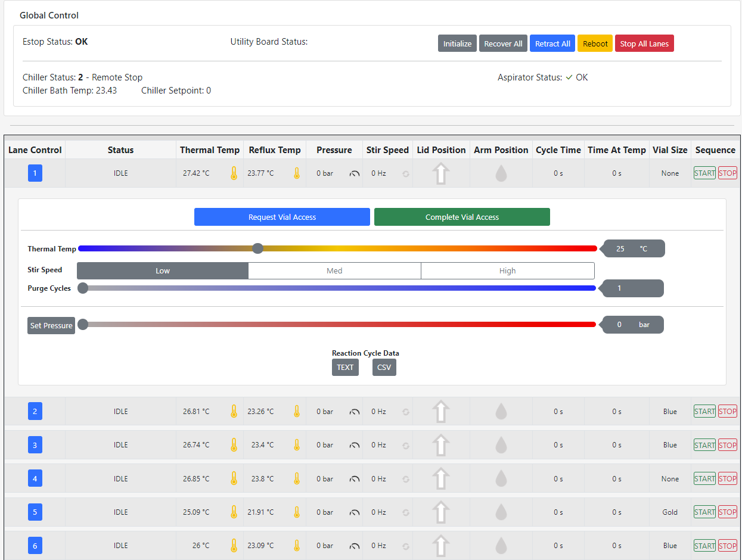This screenshot has height=560, width=742.
Task: Start the sequence for lane 6
Action: [704, 546]
